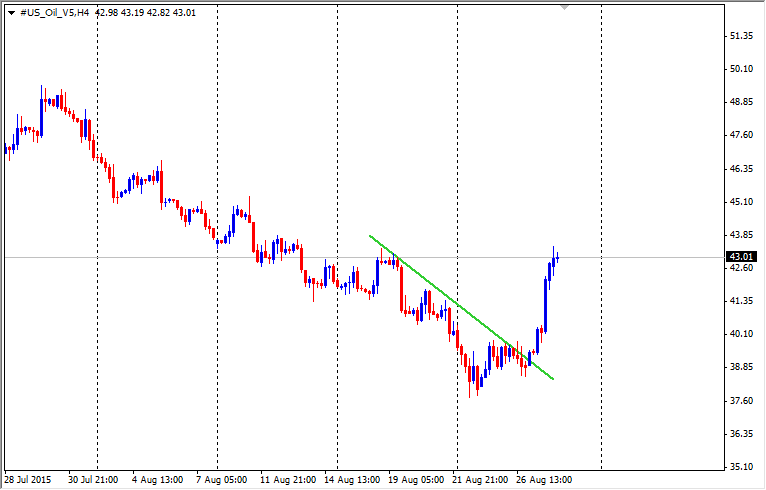Click the #US_Oil_V5,H4 symbol title
The image size is (766, 490).
[x=54, y=13]
